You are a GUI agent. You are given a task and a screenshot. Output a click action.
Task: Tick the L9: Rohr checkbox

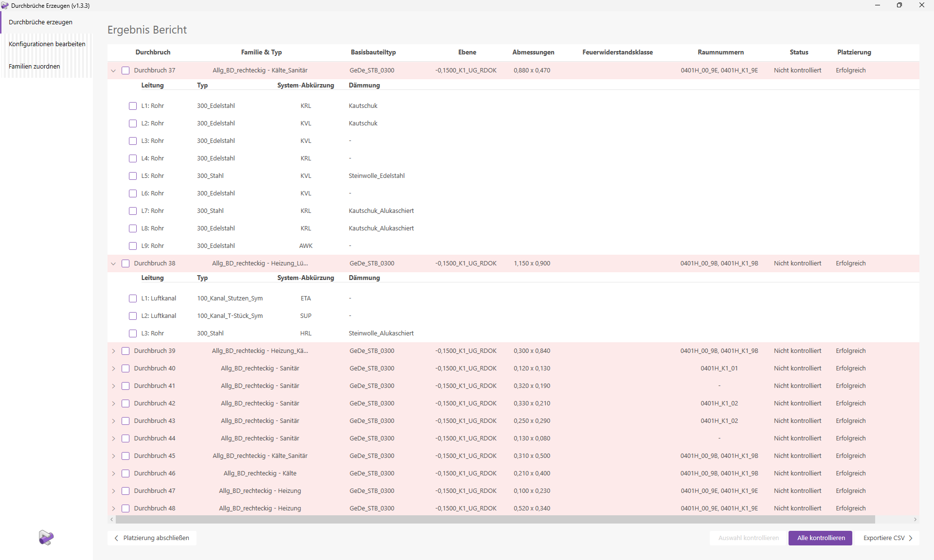(x=133, y=245)
